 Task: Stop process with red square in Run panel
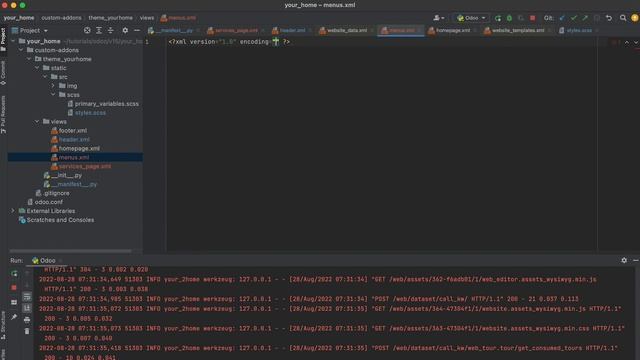[x=14, y=288]
